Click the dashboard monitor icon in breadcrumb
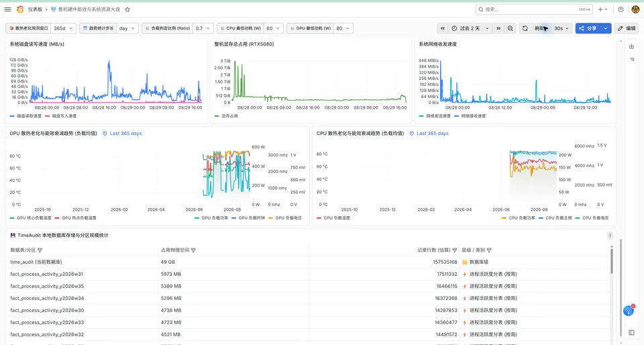The image size is (644, 345). [54, 9]
